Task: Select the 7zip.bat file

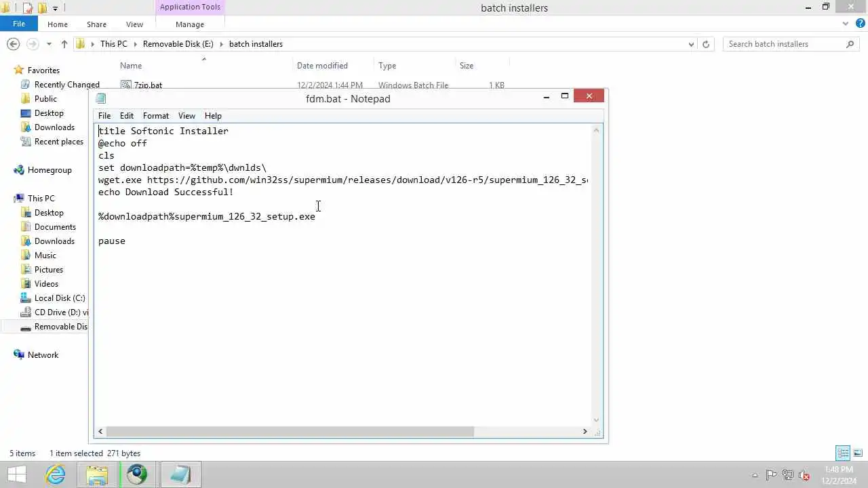Action: point(148,85)
